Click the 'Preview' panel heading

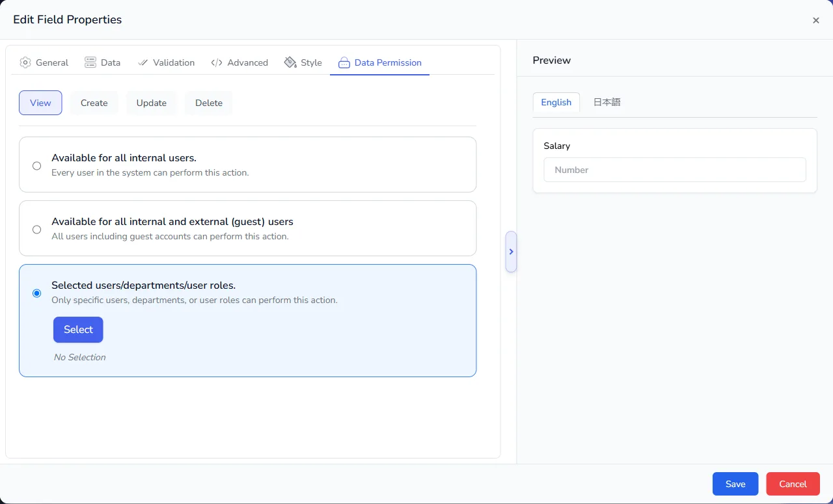coord(552,60)
